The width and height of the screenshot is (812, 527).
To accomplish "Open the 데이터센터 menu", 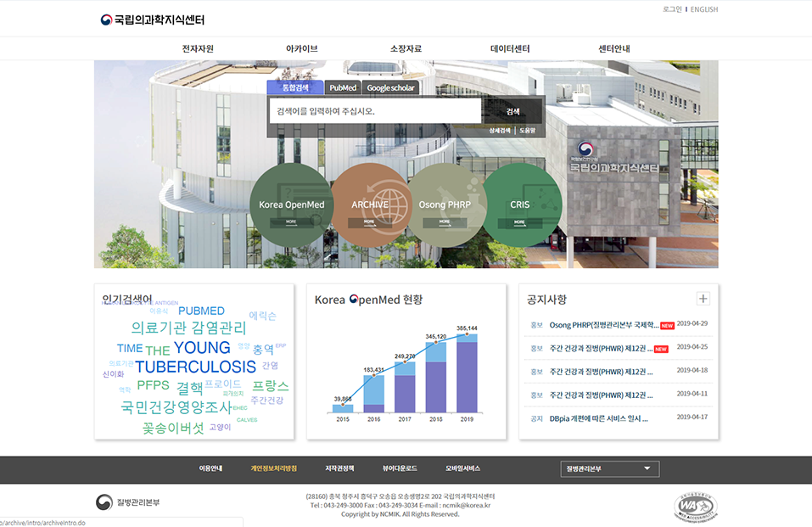I will (x=510, y=48).
